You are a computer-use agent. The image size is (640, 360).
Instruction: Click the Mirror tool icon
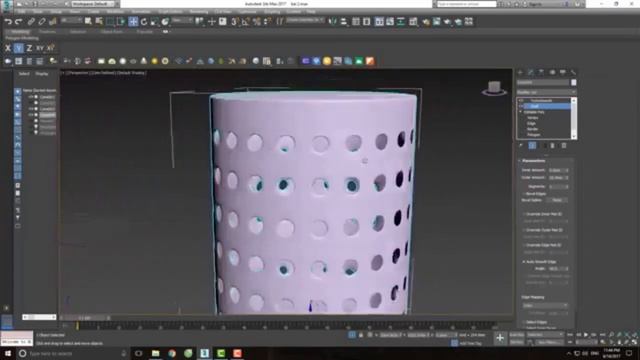[333, 22]
